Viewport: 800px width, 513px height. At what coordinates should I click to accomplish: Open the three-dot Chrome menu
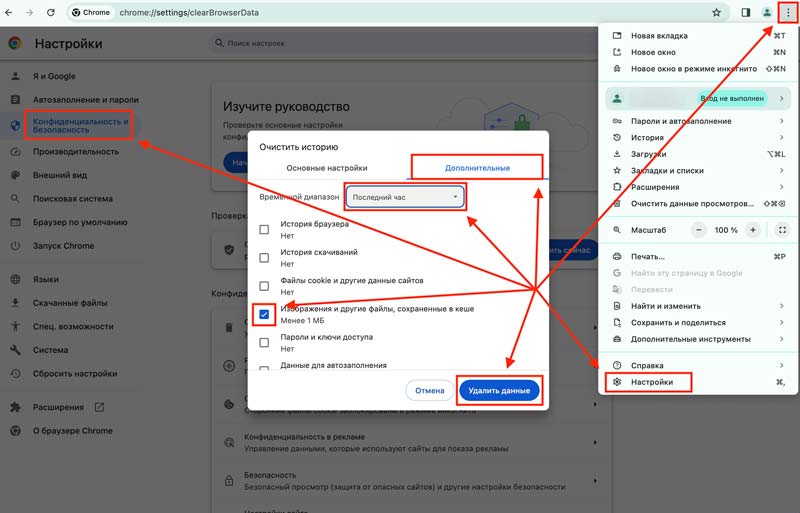[x=788, y=13]
